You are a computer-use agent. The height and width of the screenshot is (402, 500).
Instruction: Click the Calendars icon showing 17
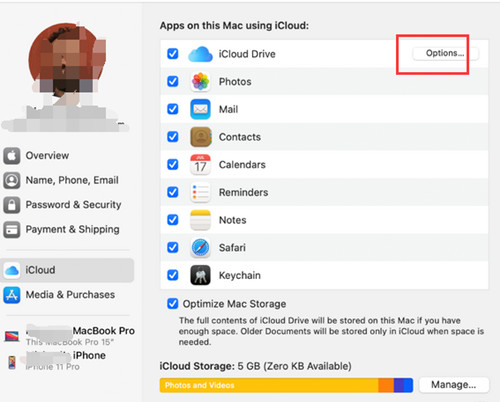(x=200, y=164)
